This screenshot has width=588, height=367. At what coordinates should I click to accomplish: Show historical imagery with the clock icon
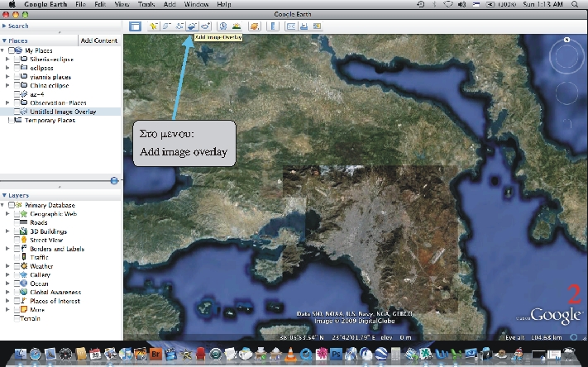(x=223, y=26)
